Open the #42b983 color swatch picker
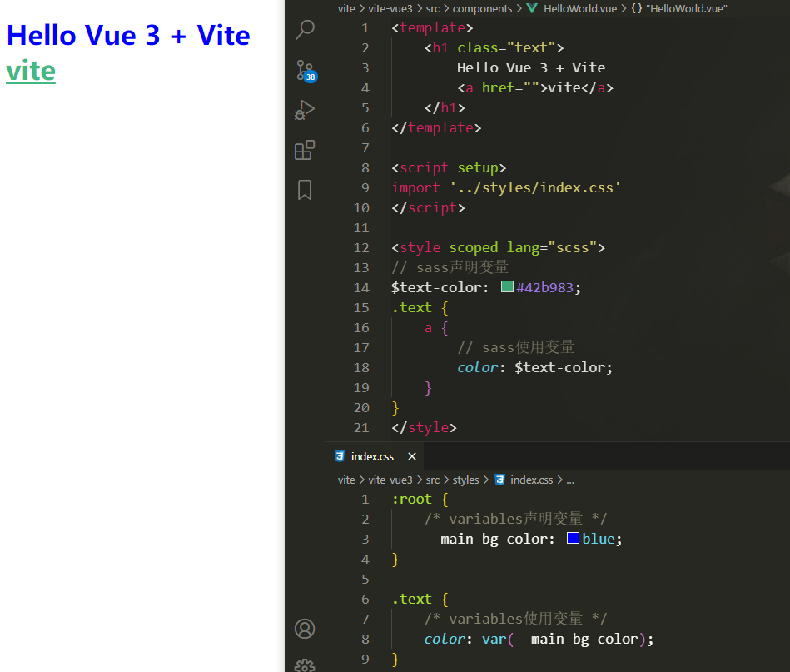The height and width of the screenshot is (672, 790). coord(507,286)
